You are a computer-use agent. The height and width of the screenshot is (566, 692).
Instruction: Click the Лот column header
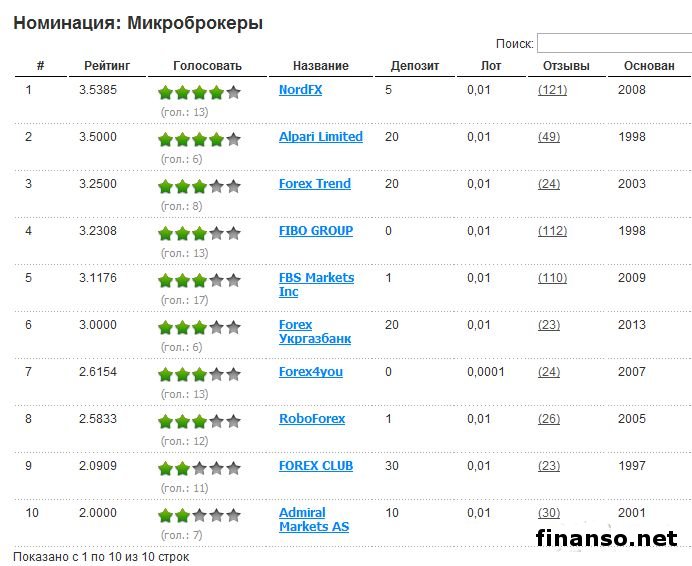coord(491,66)
